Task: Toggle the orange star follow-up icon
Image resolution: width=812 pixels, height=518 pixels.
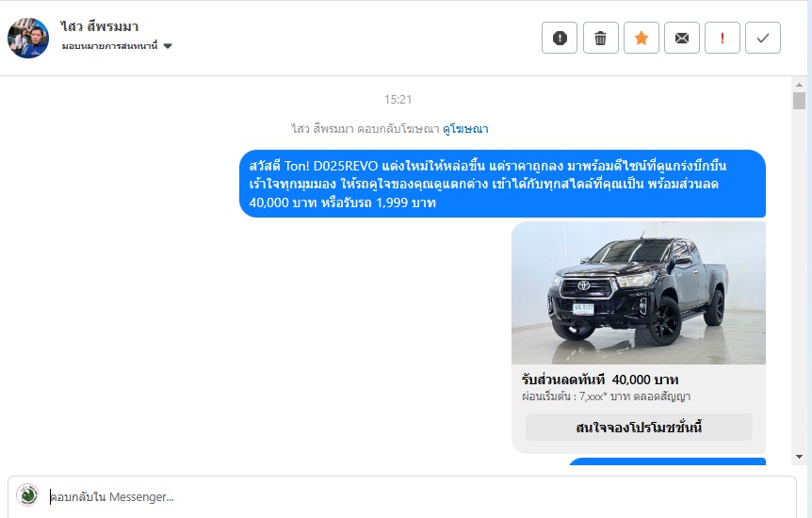Action: (641, 38)
